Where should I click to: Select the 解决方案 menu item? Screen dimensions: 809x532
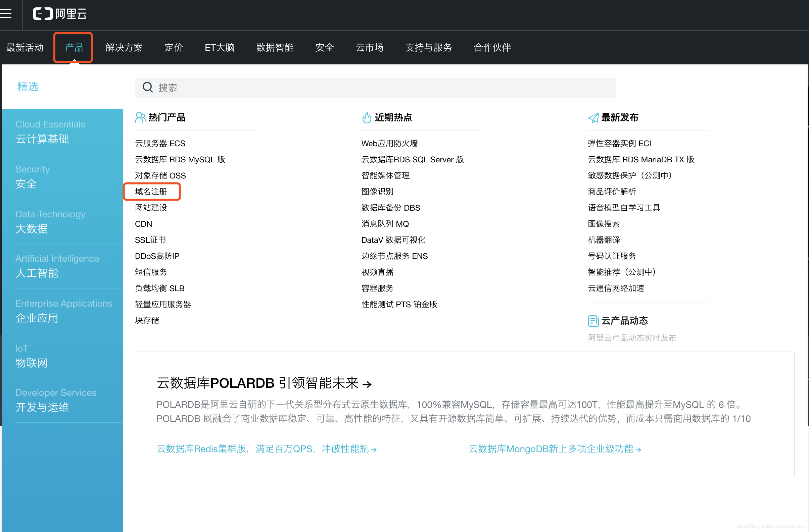[124, 48]
